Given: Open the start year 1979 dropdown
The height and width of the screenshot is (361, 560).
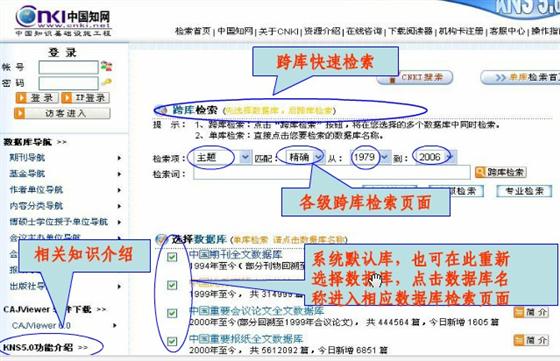Looking at the screenshot, I should pyautogui.click(x=385, y=157).
